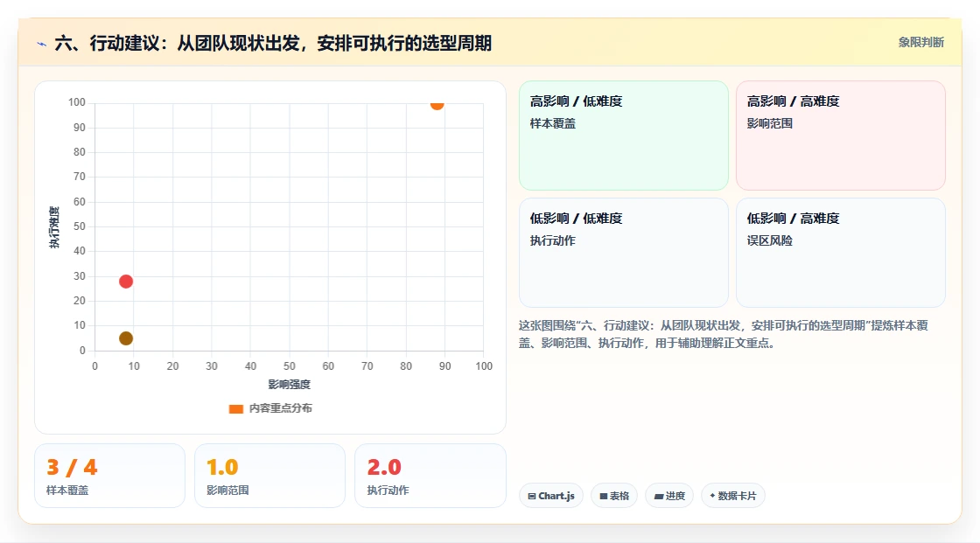Click the 样本覆盖 text in the green card
Image resolution: width=980 pixels, height=543 pixels.
[x=552, y=123]
